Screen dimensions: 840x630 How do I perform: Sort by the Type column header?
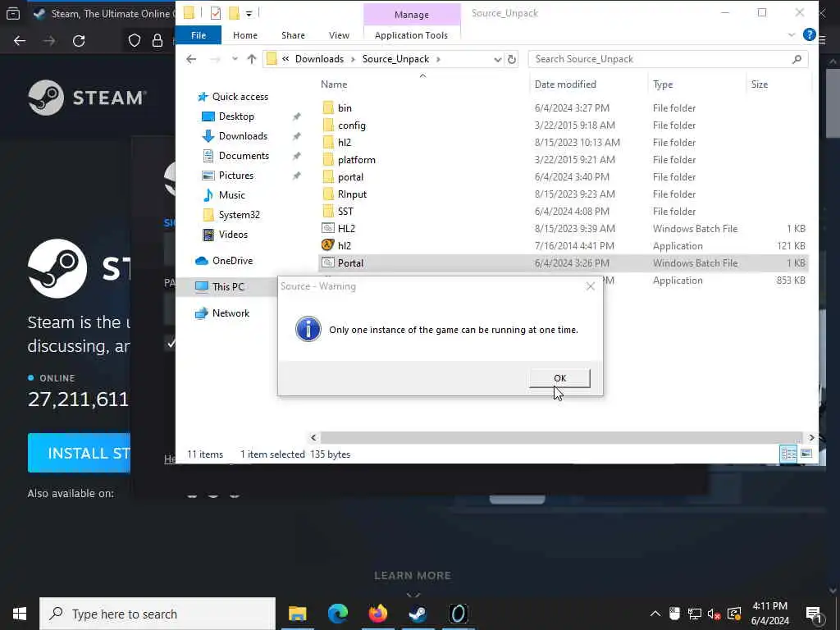663,84
